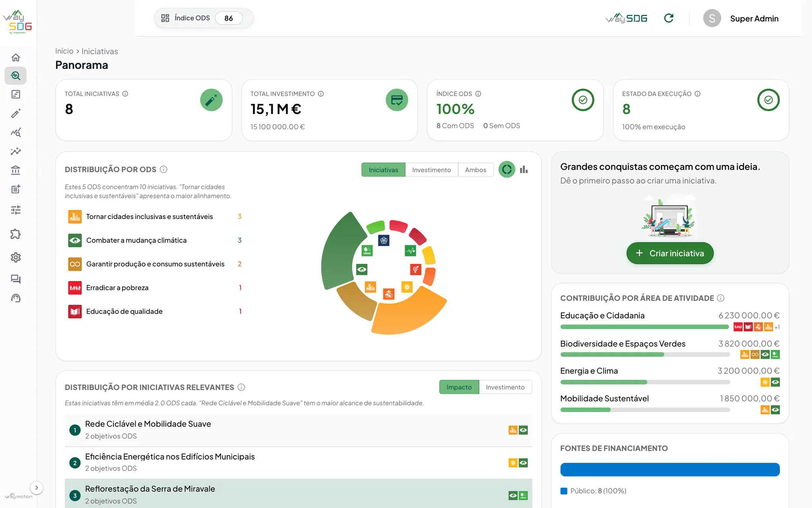Switch to donut chart view
The image size is (812, 508).
coord(507,169)
